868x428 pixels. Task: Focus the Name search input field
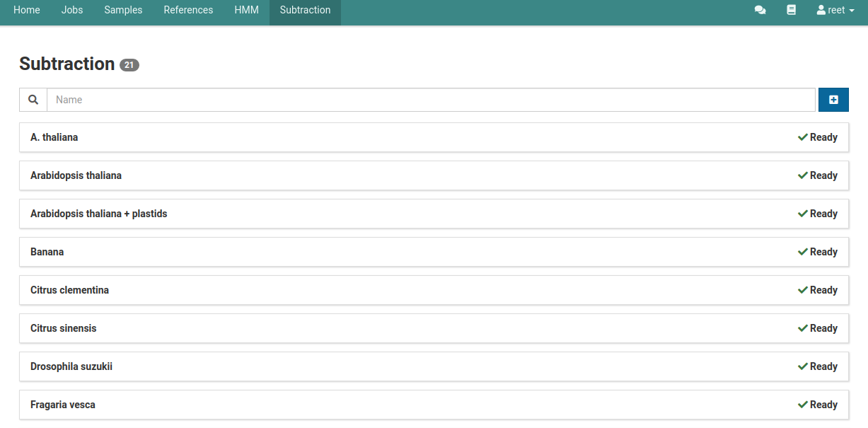430,100
